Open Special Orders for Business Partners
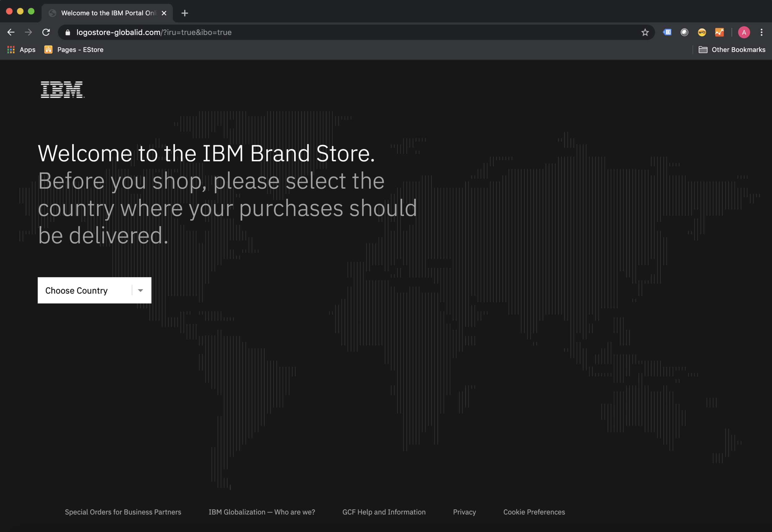The height and width of the screenshot is (532, 772). (x=123, y=512)
